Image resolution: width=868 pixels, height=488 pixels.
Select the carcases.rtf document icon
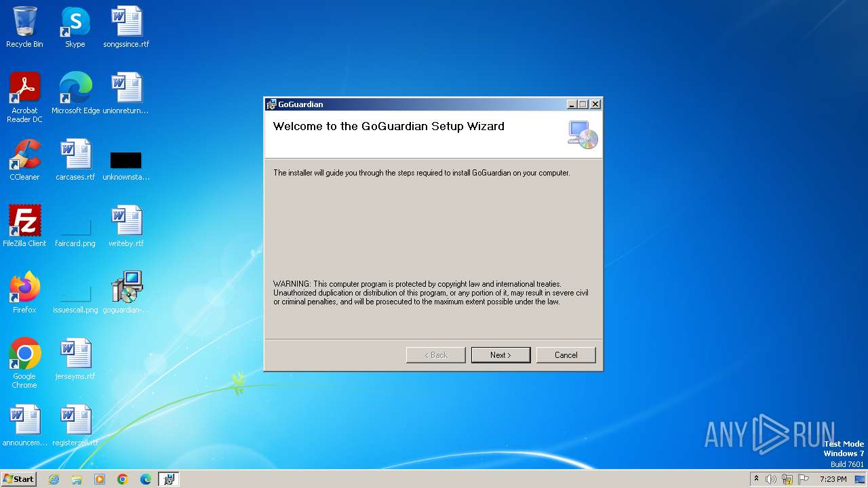pos(75,160)
